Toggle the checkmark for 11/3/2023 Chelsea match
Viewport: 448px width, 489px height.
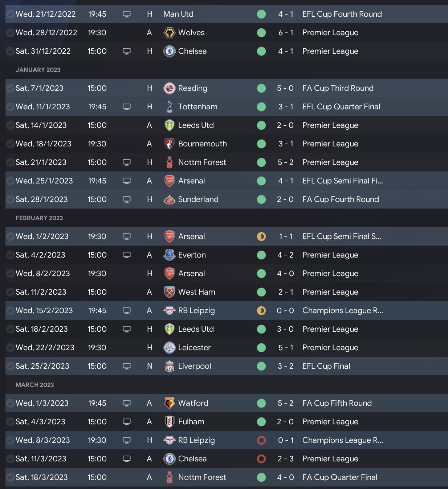pos(10,459)
